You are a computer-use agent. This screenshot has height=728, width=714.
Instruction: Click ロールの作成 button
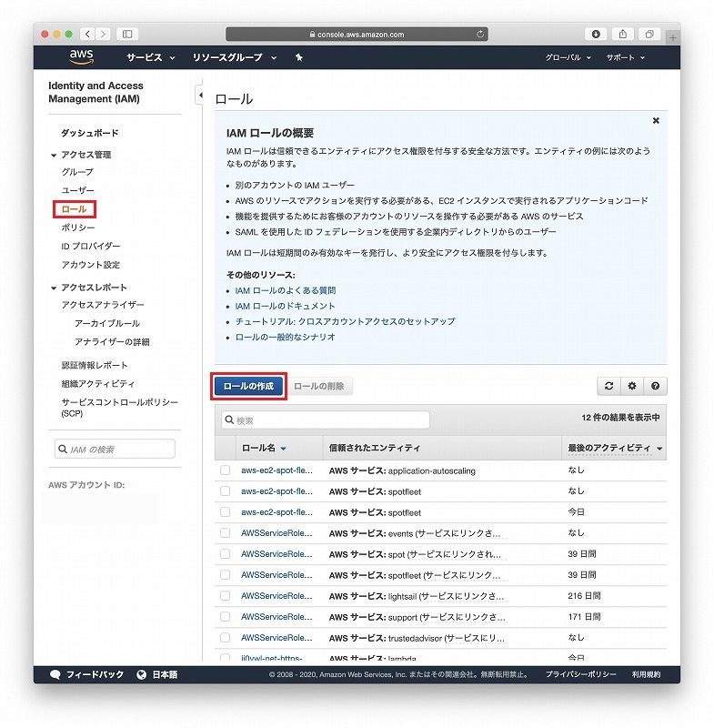point(248,386)
